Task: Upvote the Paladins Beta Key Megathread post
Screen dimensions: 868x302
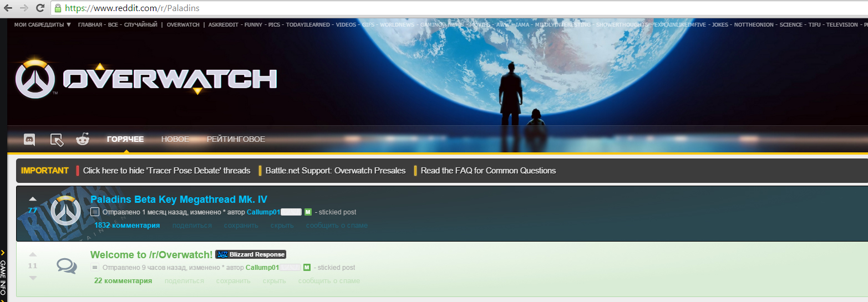Action: pyautogui.click(x=32, y=199)
